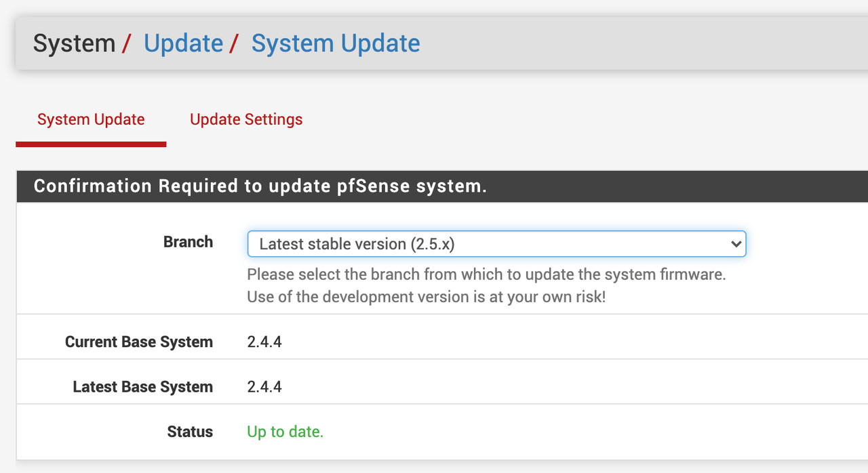Switch to the System Update tab
The height and width of the screenshot is (473, 868).
[x=91, y=120]
